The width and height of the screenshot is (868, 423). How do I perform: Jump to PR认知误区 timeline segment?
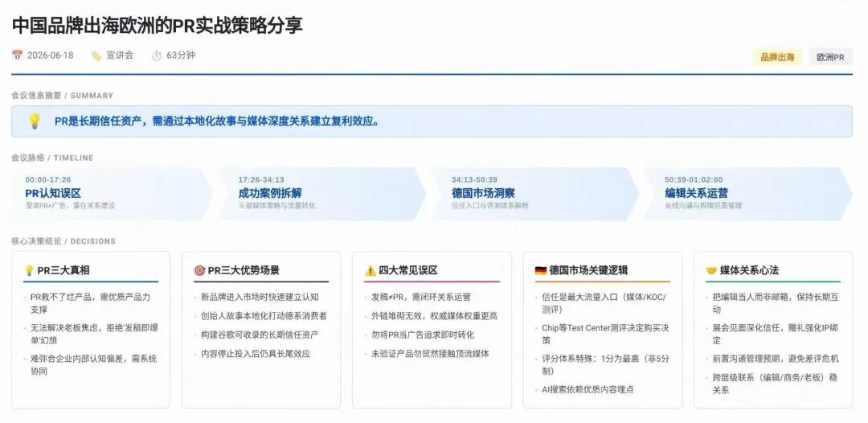pyautogui.click(x=111, y=194)
